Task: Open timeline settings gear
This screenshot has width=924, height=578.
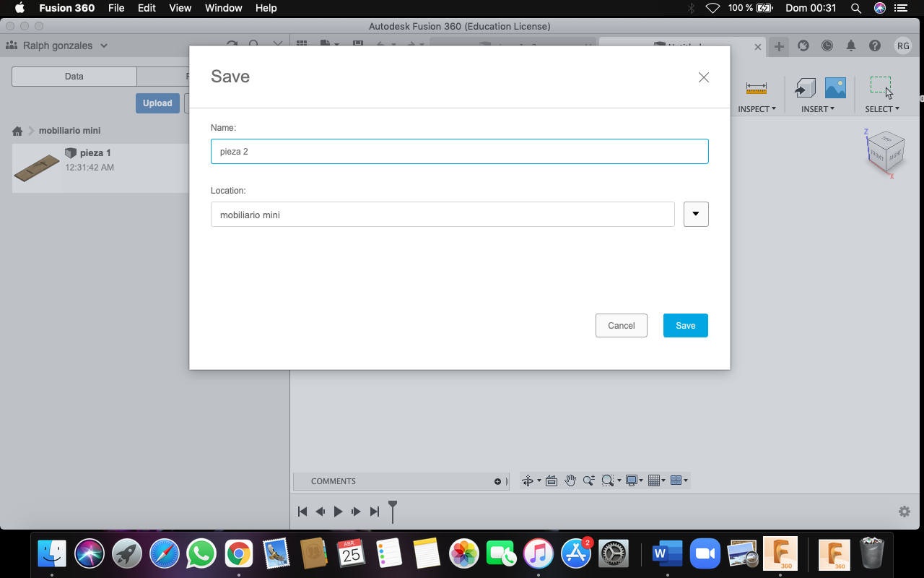Action: pos(905,512)
